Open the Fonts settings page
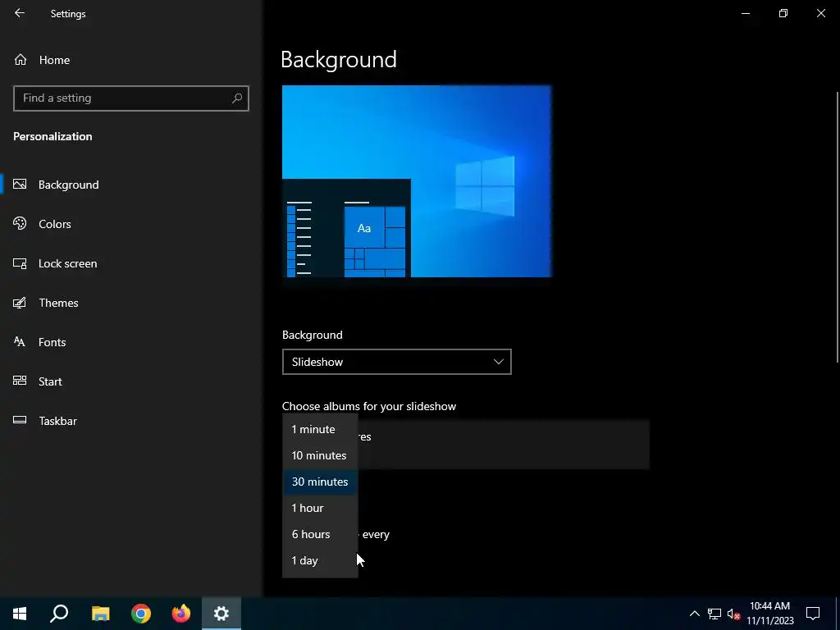 (130, 342)
